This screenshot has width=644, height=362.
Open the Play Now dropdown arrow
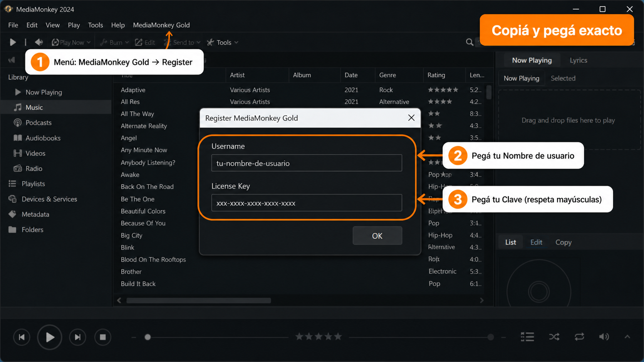[x=89, y=42]
